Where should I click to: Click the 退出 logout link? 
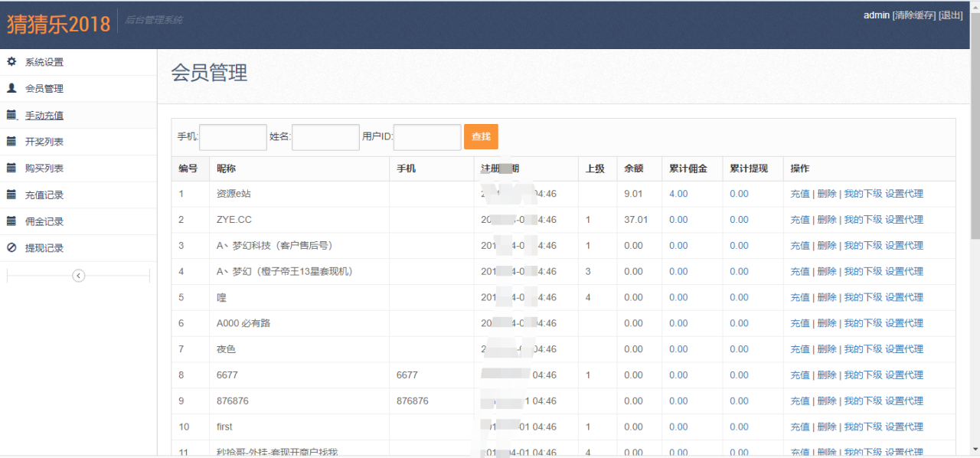pyautogui.click(x=950, y=15)
